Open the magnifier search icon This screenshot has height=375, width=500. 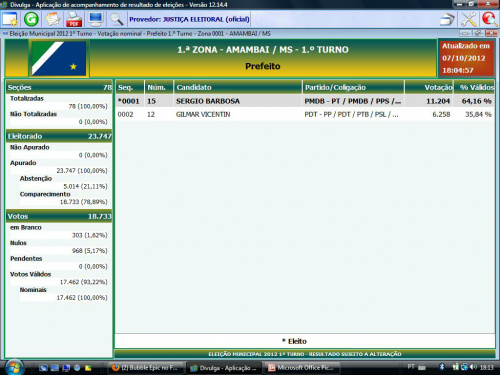pyautogui.click(x=117, y=19)
